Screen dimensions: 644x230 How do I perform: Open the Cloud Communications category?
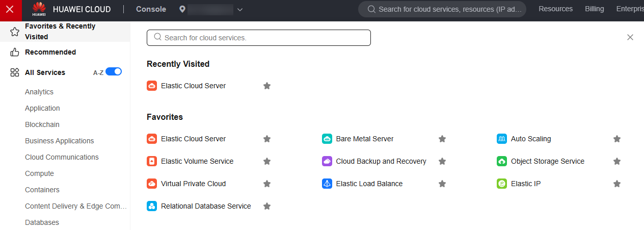click(x=62, y=157)
